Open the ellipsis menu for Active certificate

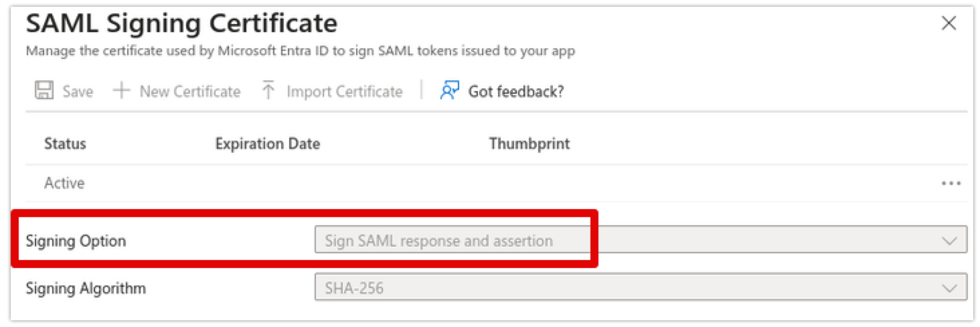951,184
